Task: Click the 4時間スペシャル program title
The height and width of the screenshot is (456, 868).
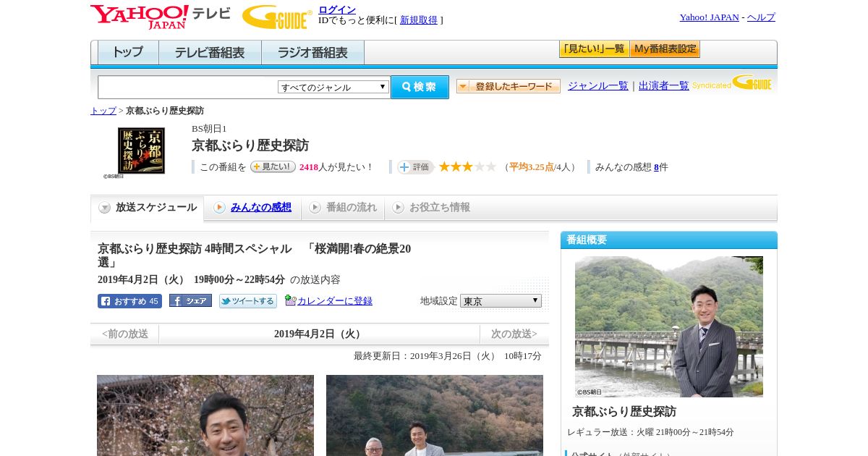Action: point(254,255)
